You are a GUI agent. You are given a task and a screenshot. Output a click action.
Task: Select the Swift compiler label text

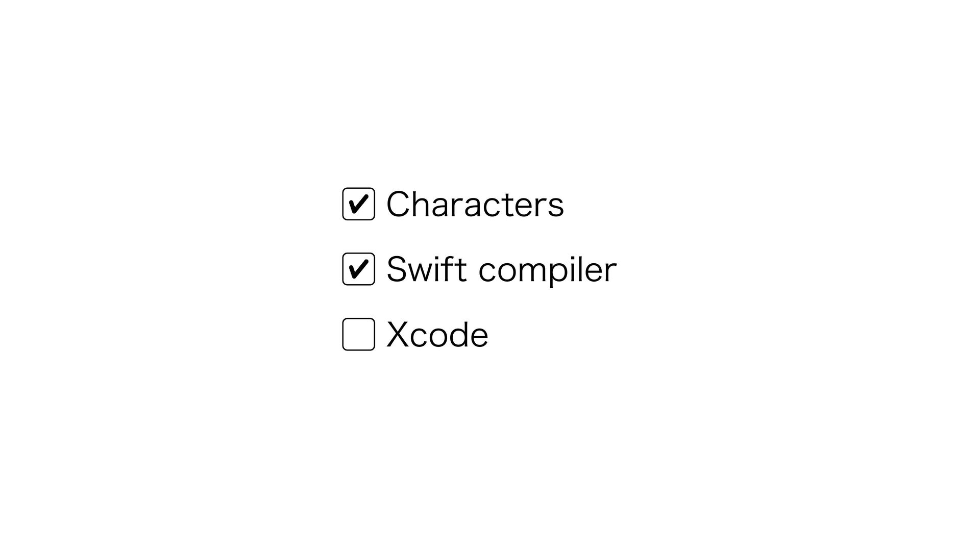point(502,269)
